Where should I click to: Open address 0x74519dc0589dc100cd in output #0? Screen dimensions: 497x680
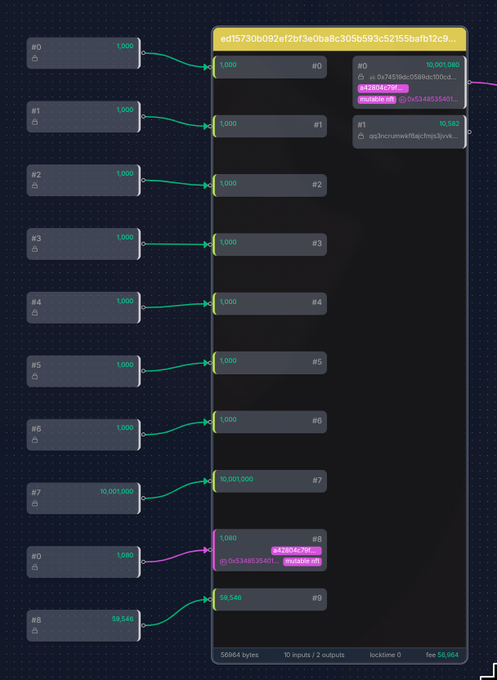[416, 77]
